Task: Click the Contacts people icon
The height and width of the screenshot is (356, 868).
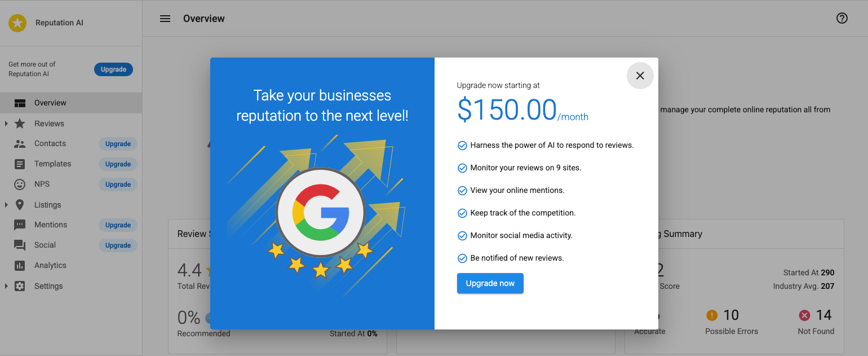Action: coord(20,144)
